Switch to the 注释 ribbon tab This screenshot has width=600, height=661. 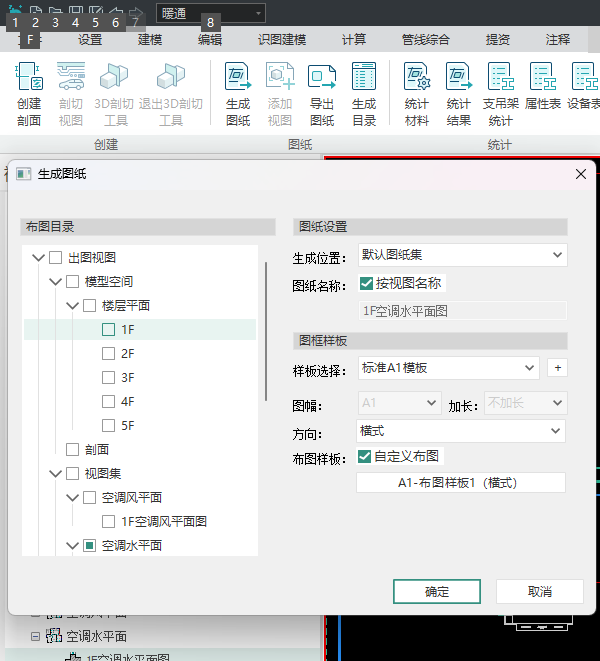[x=558, y=40]
